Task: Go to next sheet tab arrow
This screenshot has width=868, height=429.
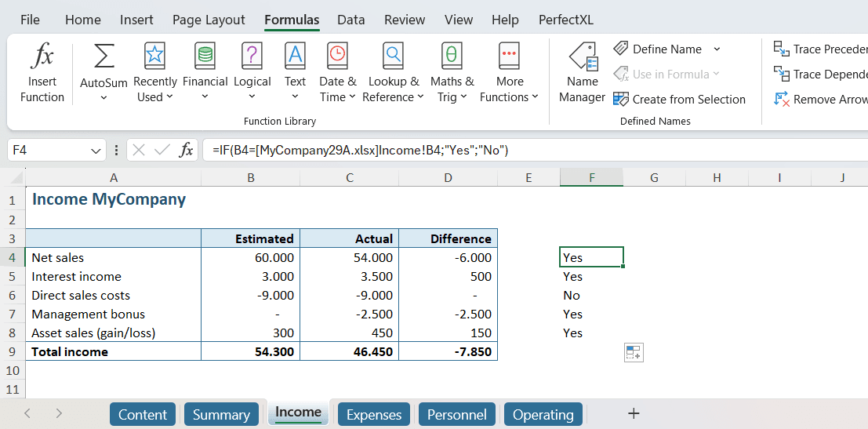Action: [60, 413]
